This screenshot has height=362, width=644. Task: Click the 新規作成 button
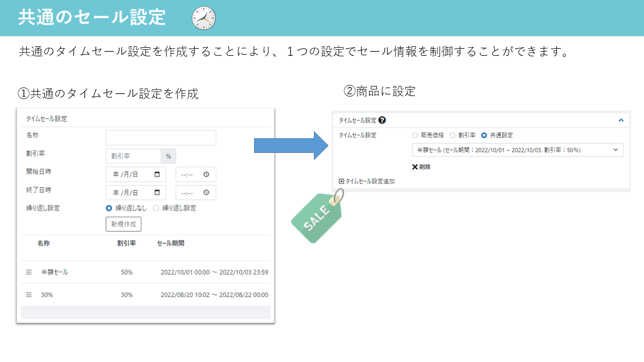tap(123, 224)
